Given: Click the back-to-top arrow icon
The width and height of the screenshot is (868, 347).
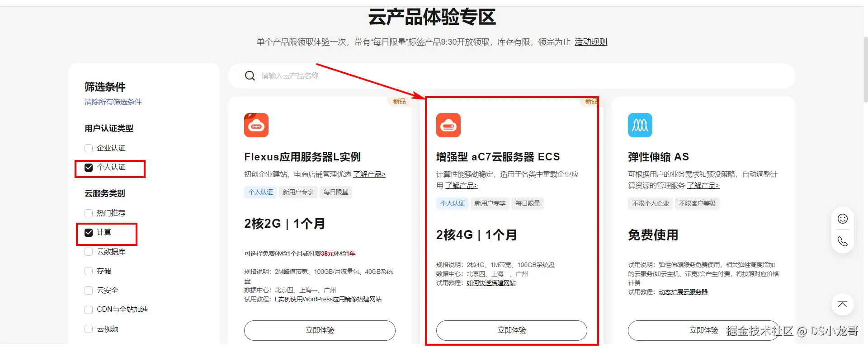Looking at the screenshot, I should click(843, 304).
